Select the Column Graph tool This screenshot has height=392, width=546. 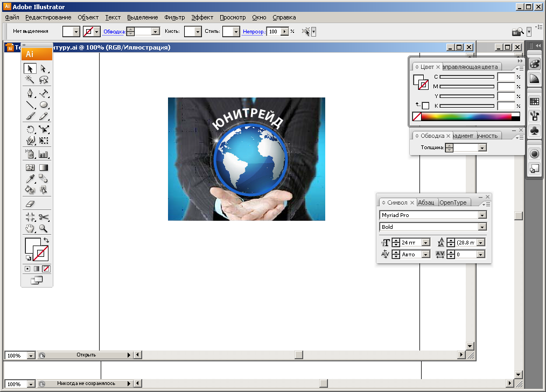pos(44,154)
